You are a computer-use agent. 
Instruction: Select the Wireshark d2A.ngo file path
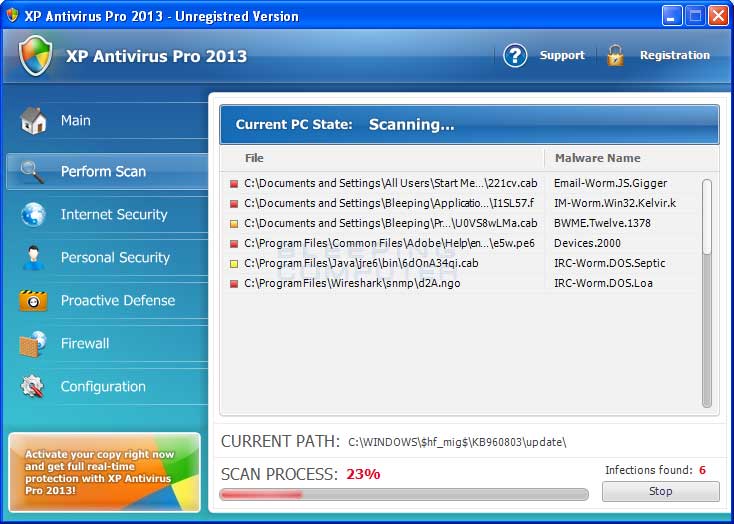tap(352, 283)
